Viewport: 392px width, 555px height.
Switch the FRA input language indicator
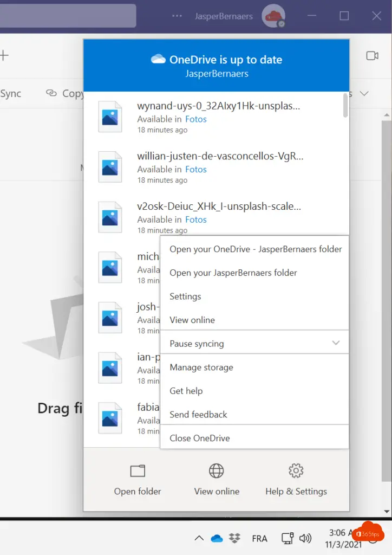pos(259,539)
